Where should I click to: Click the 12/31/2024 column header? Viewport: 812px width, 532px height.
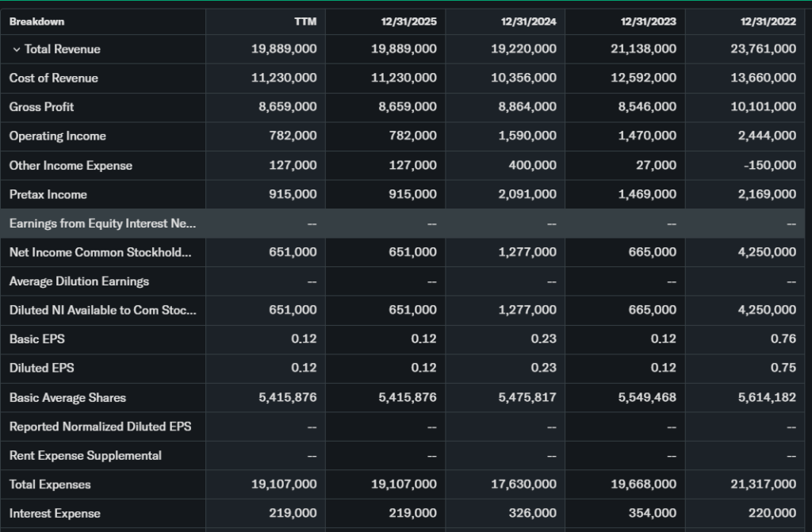point(528,21)
